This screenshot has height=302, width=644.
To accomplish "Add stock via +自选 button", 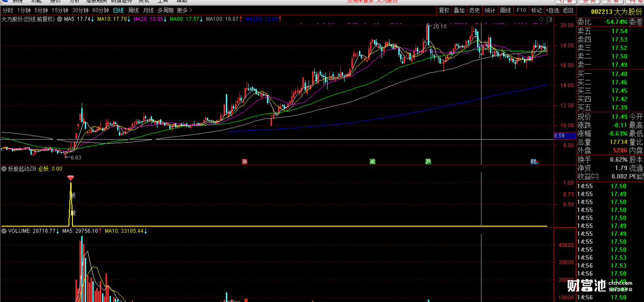I will coord(552,11).
